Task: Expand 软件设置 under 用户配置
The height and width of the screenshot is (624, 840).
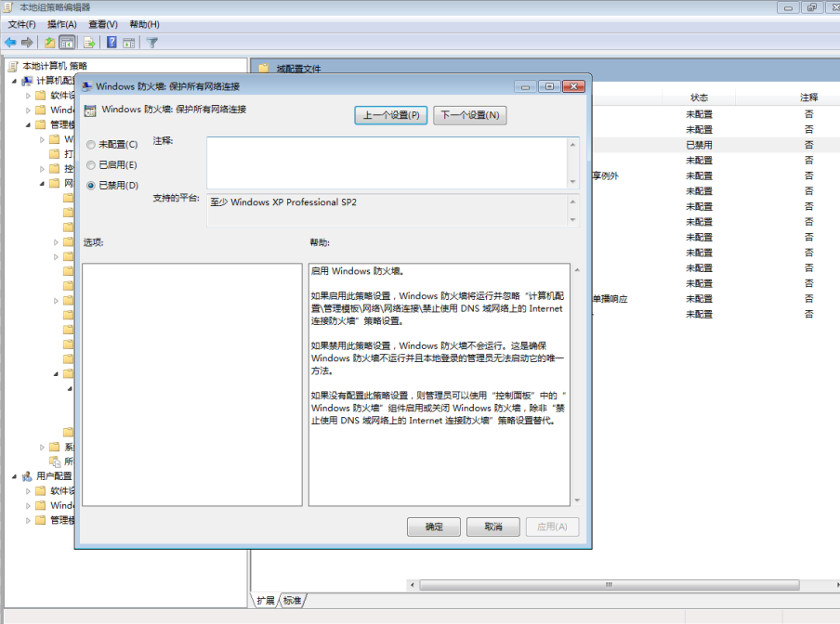Action: (x=28, y=490)
